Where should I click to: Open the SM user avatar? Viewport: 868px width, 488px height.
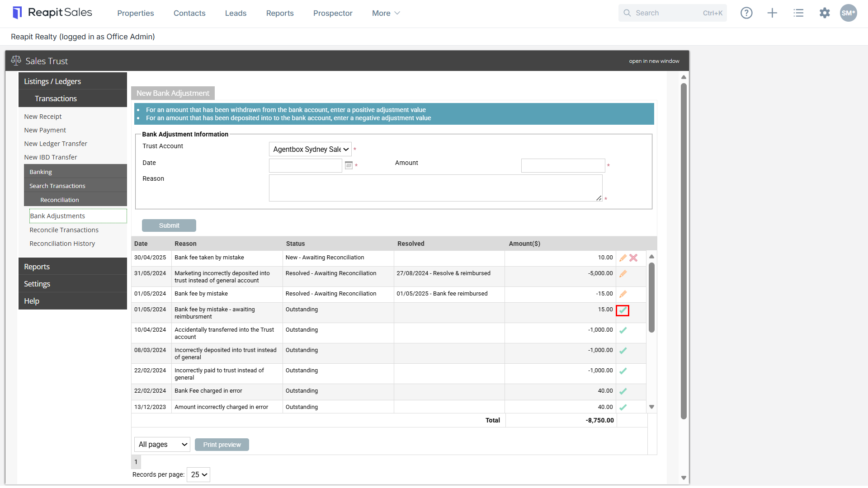848,13
